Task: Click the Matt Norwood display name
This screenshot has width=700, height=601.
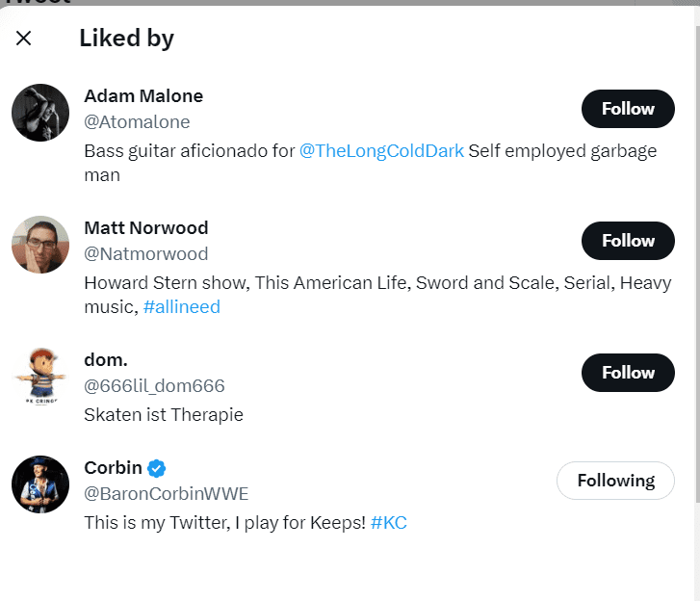Action: (146, 228)
